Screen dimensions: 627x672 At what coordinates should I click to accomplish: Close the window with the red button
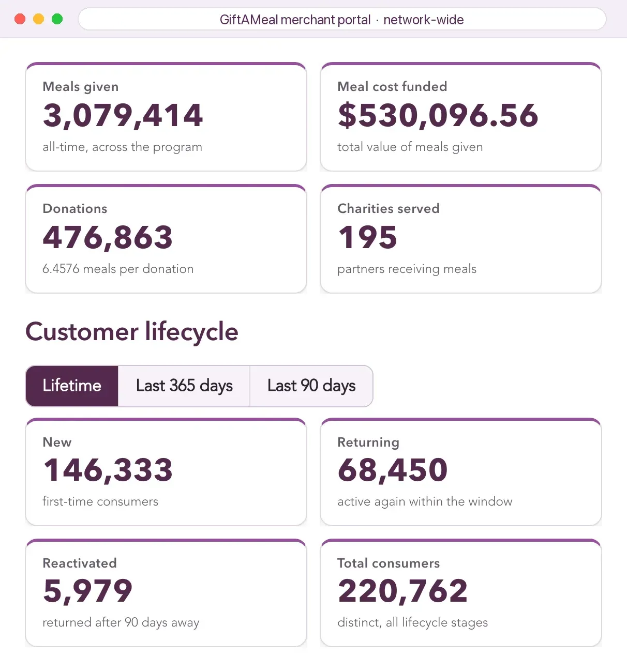pos(20,19)
